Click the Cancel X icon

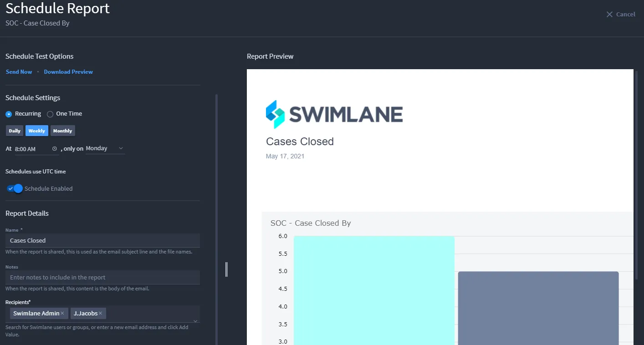pyautogui.click(x=609, y=15)
